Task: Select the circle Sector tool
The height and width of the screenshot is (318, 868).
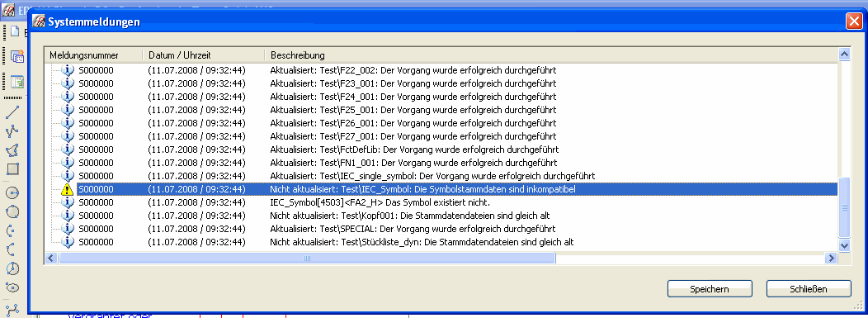Action: [x=12, y=268]
